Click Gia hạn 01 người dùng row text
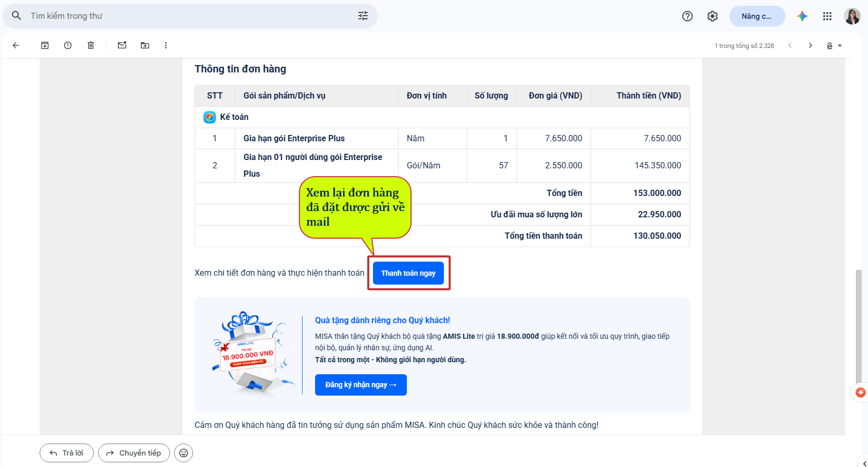The image size is (868, 467). pos(313,165)
